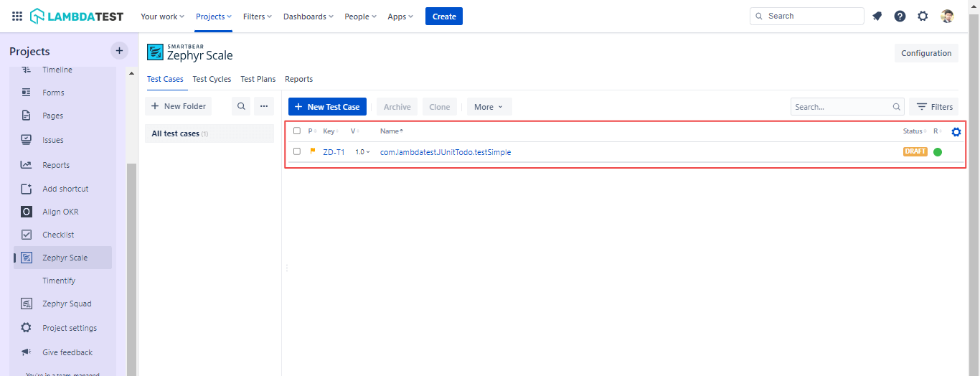980x376 pixels.
Task: Open the Filters button near search
Action: click(x=934, y=107)
